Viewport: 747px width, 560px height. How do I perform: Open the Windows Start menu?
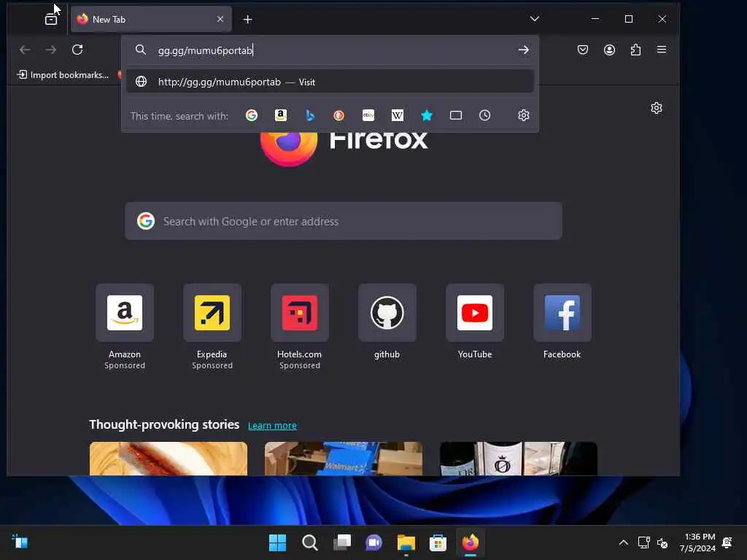point(277,542)
